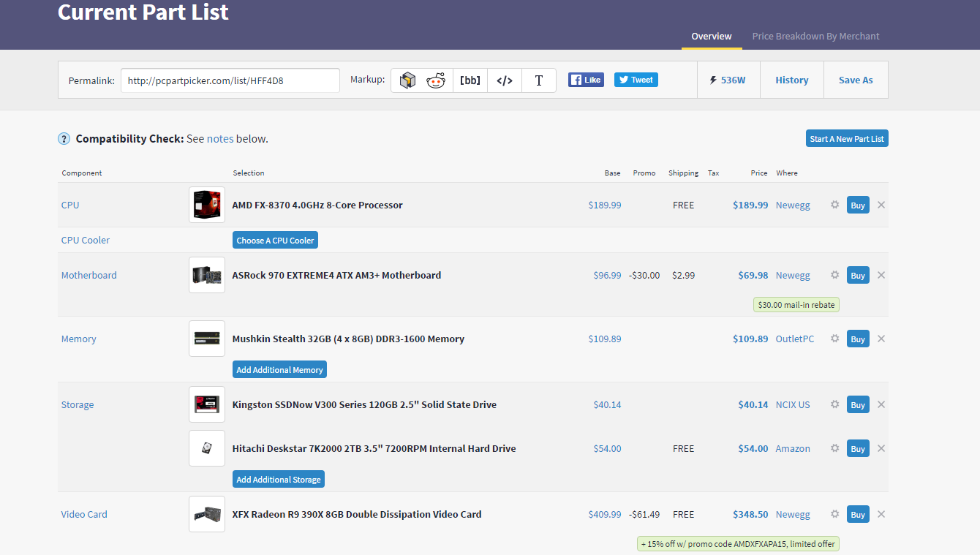Screen dimensions: 980x555
Task: Open the CPU component link
Action: pyautogui.click(x=70, y=205)
